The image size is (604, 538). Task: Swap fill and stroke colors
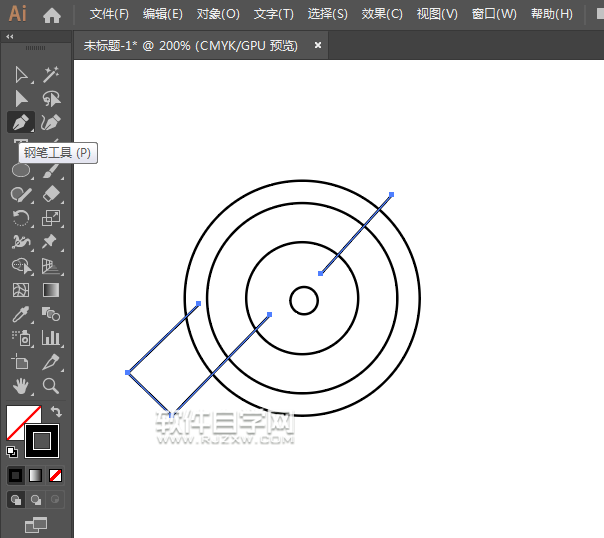point(57,412)
